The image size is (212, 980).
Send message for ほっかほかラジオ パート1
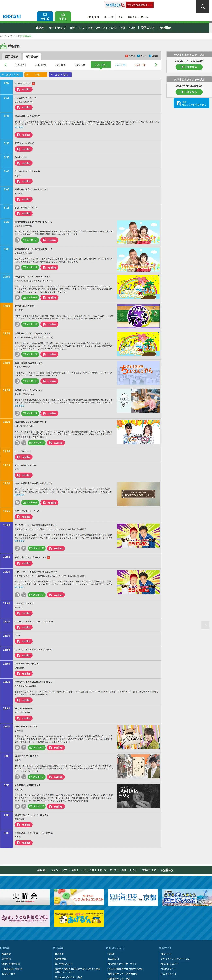[x=30, y=240]
